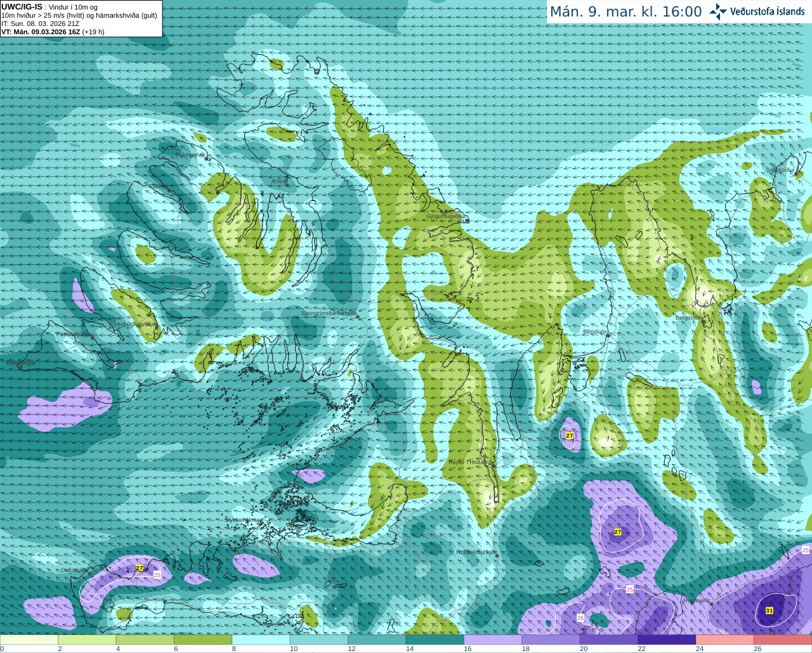The height and width of the screenshot is (653, 812).
Task: Select the 4–6 m/s green legend swatch
Action: point(145,640)
